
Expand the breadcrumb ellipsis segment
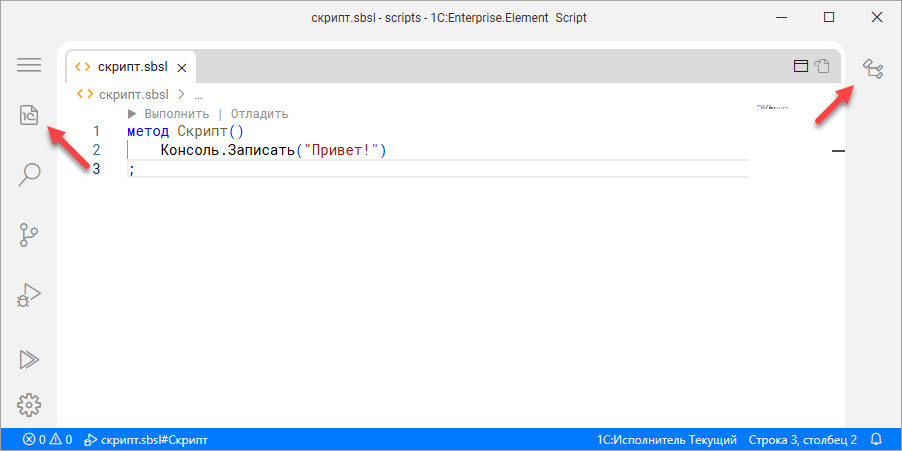[x=198, y=94]
